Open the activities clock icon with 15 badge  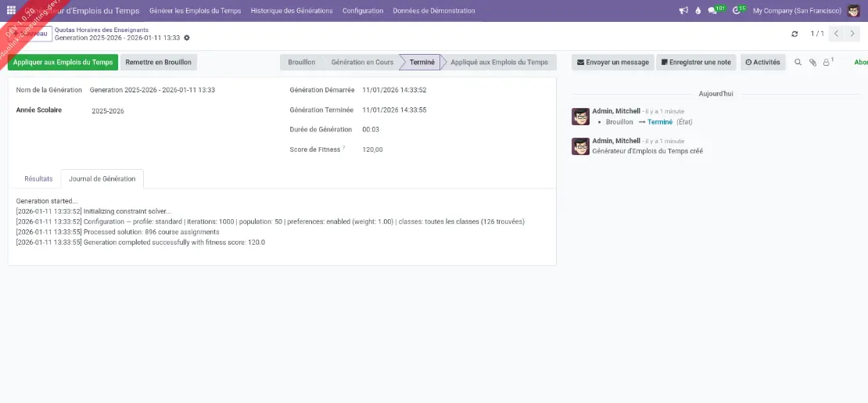click(737, 11)
